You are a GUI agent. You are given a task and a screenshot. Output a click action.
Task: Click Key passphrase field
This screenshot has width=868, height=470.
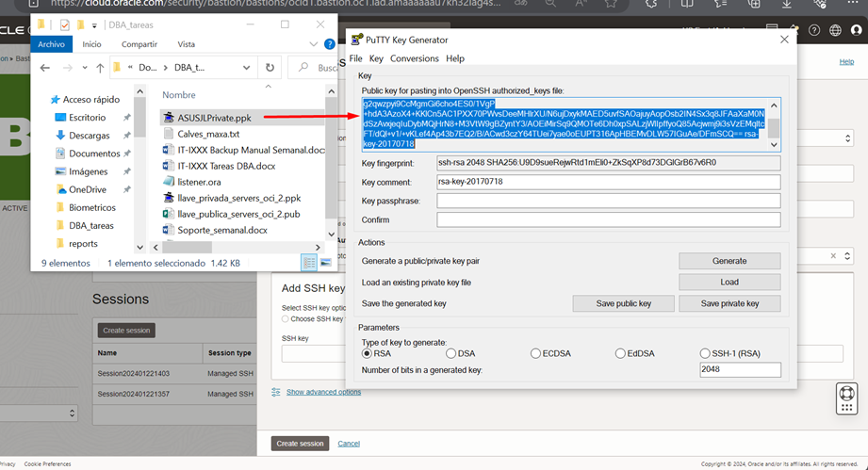click(609, 201)
